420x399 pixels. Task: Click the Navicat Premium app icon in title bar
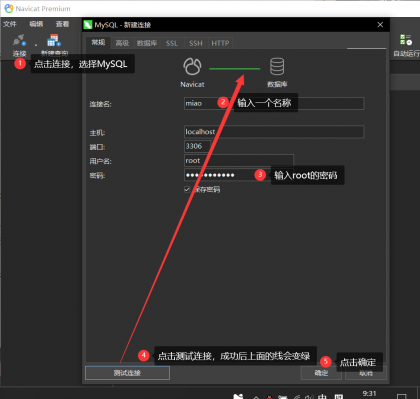coord(9,8)
